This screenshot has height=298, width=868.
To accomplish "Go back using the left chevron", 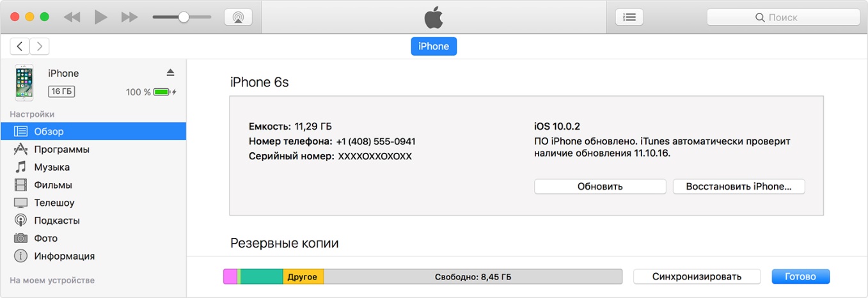I will pyautogui.click(x=20, y=46).
